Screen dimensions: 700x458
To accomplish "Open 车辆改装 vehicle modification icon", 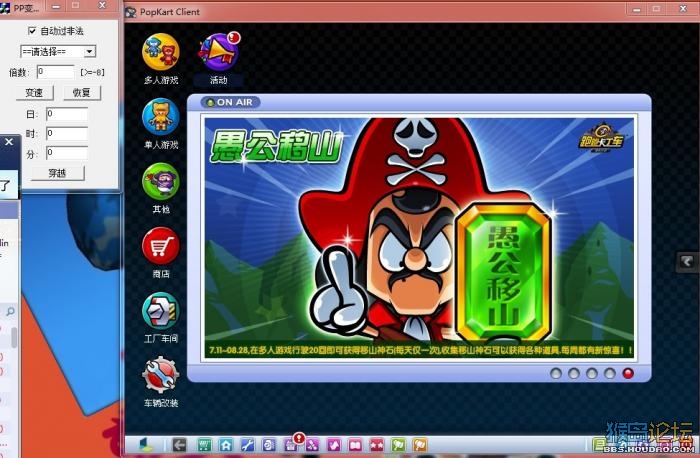I will coord(160,375).
